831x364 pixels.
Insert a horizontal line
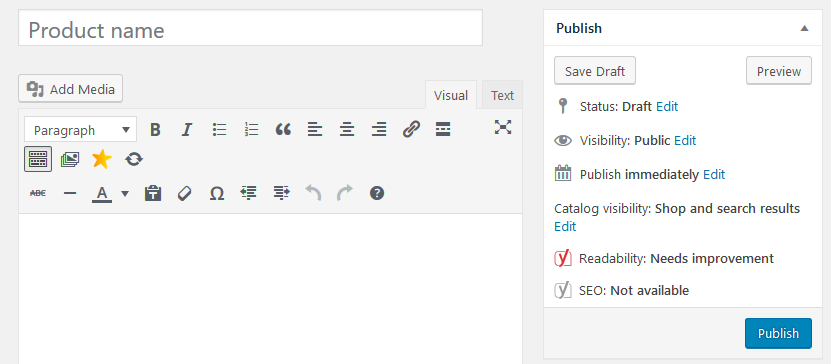point(70,193)
